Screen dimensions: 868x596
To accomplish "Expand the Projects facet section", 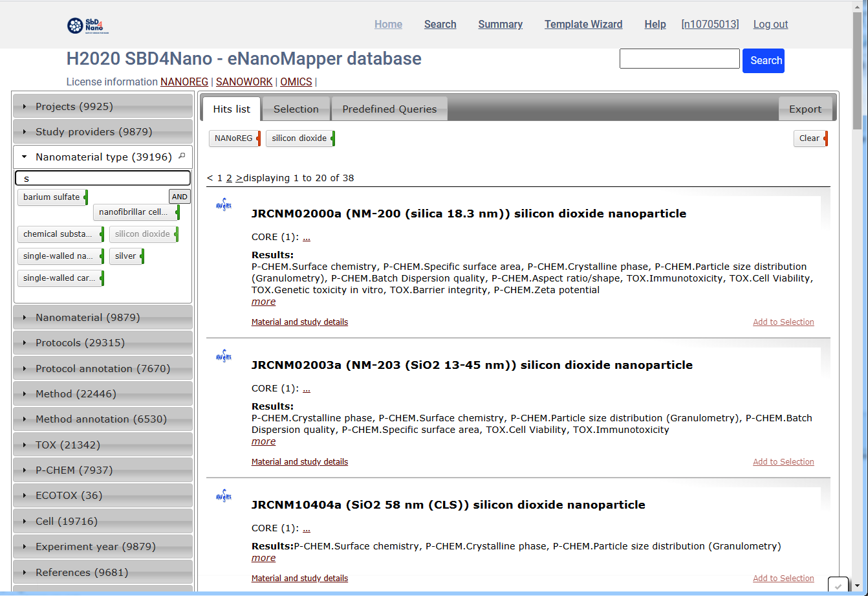I will coord(103,107).
